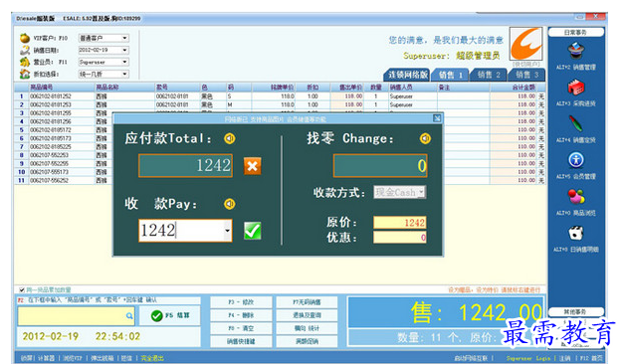Open the 销售日期 date dropdown
624x364 pixels.
click(x=125, y=50)
